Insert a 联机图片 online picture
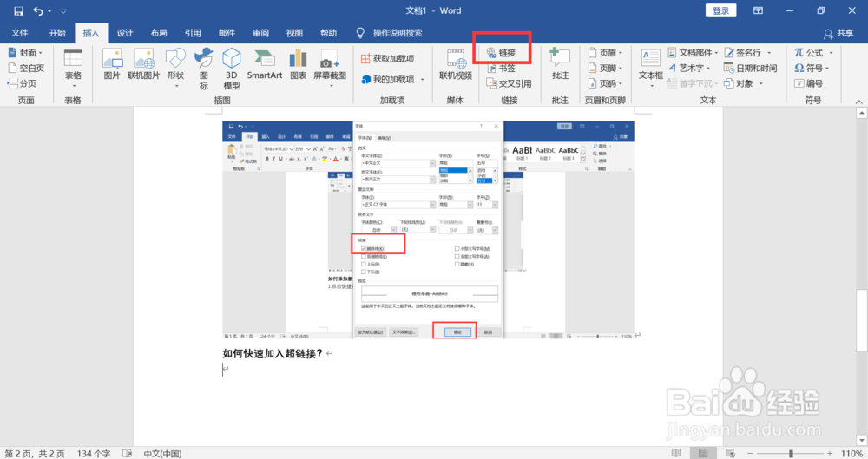 [144, 65]
